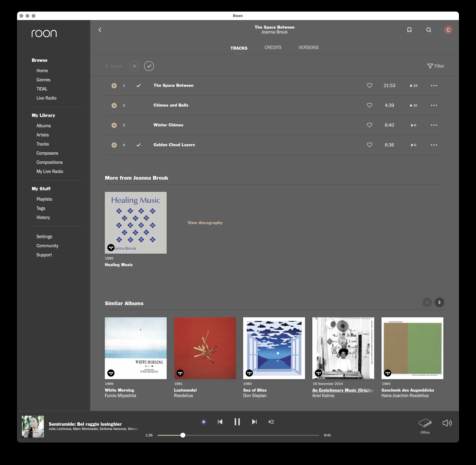Open Artists in My Library
The width and height of the screenshot is (476, 465).
pyautogui.click(x=43, y=135)
